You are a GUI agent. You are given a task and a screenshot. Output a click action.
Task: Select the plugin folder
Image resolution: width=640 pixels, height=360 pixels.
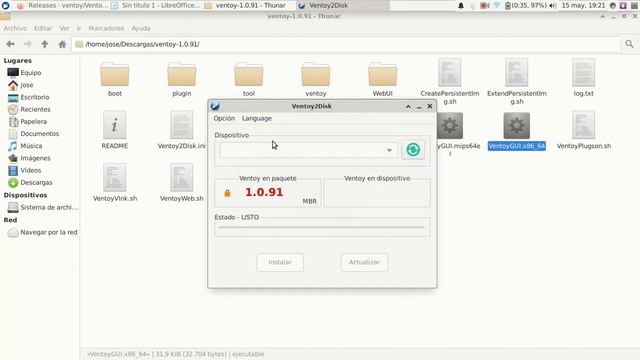tap(182, 80)
